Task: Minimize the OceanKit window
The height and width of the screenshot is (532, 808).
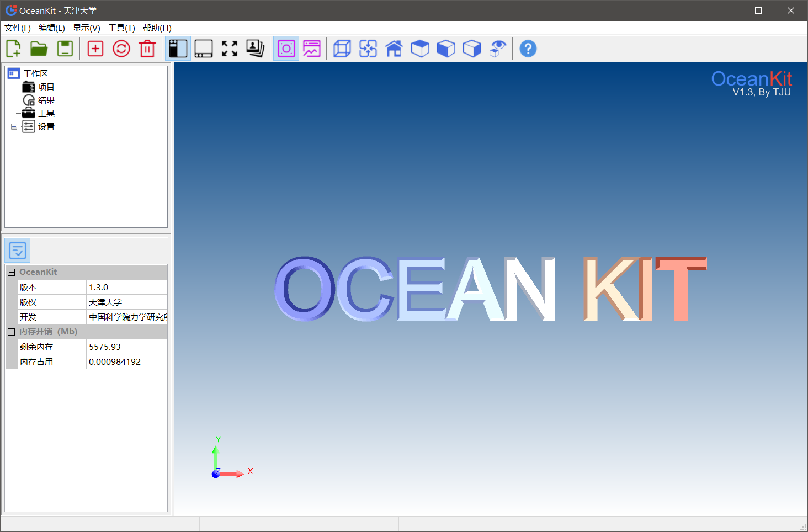Action: tap(726, 10)
